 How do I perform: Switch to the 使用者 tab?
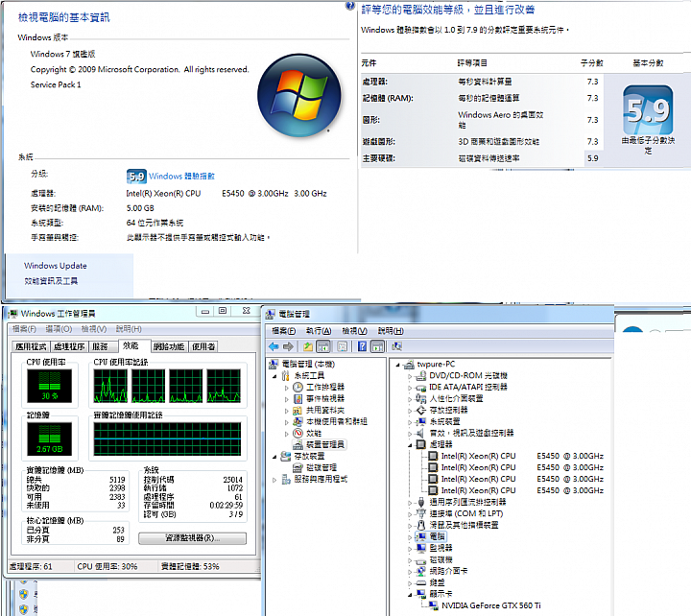(203, 346)
